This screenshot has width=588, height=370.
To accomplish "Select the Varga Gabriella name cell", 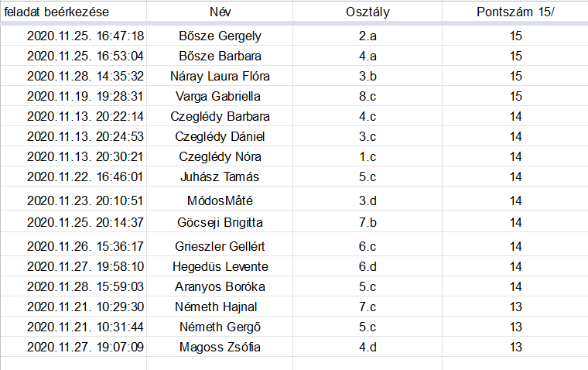I will click(x=220, y=97).
